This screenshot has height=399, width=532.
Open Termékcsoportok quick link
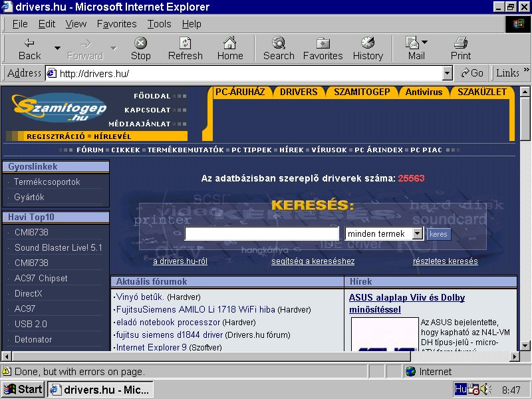coord(47,182)
